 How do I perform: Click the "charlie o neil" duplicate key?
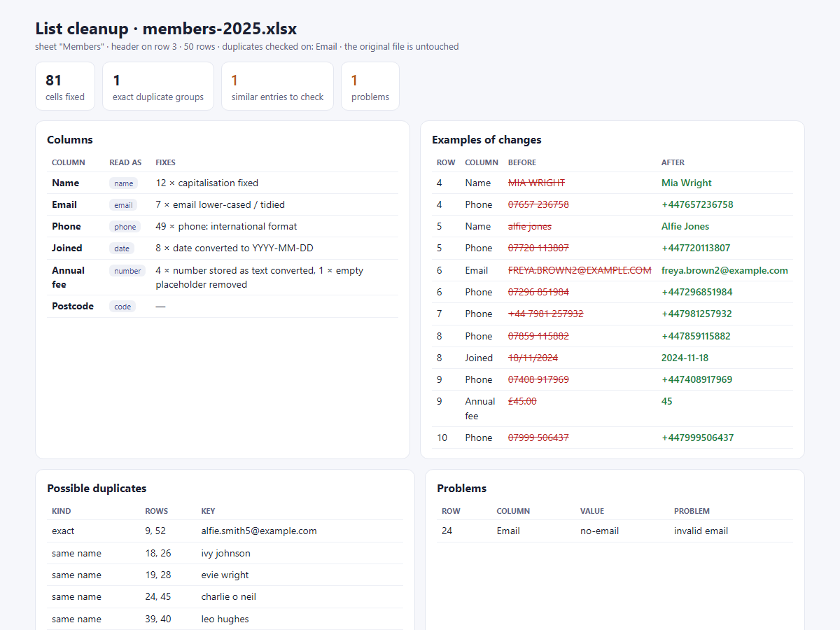tap(229, 596)
